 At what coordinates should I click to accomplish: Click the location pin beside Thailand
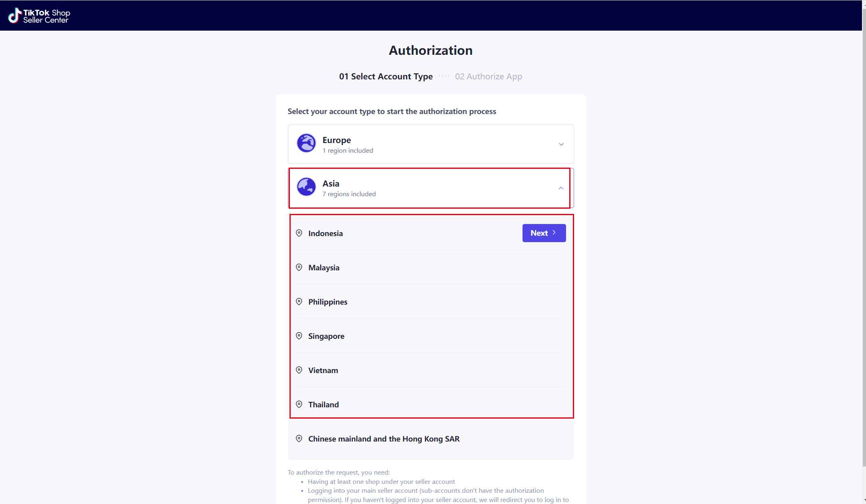coord(299,404)
